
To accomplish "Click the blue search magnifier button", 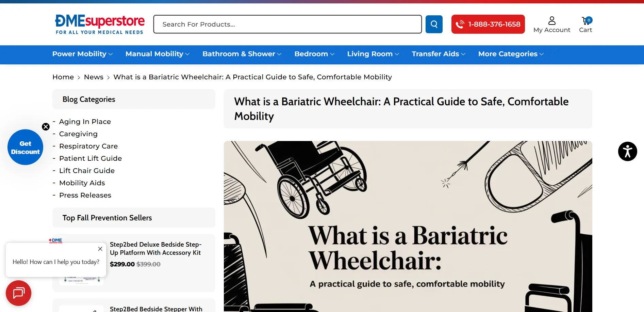I will tap(434, 24).
